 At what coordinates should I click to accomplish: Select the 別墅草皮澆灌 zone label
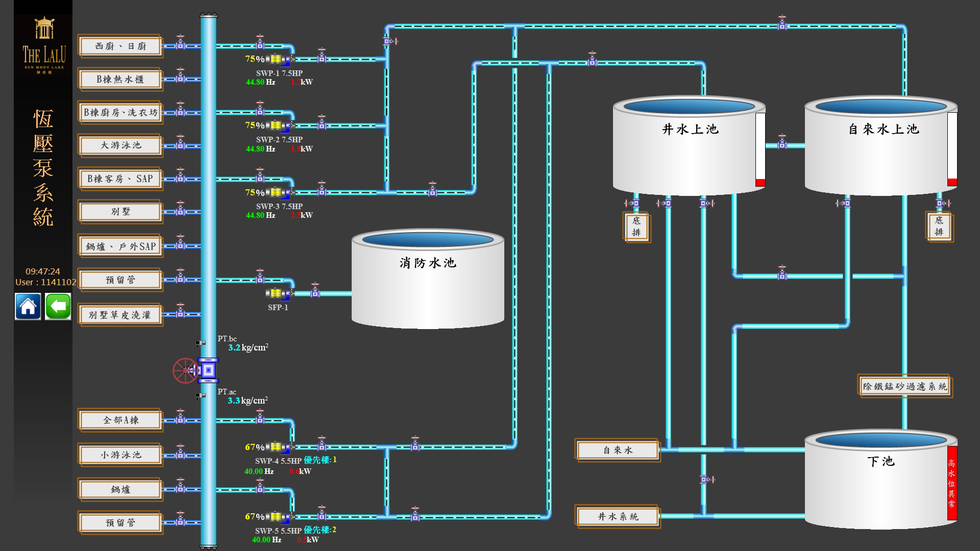pos(120,315)
